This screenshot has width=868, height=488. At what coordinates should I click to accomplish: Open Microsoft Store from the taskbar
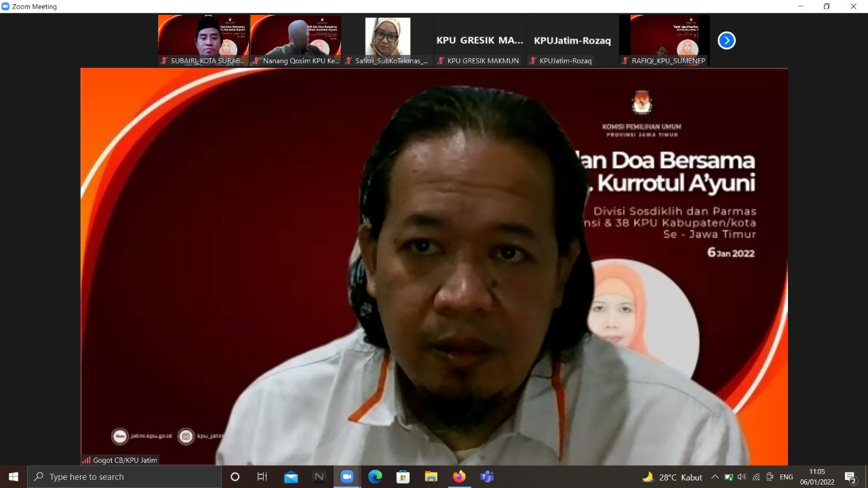click(403, 477)
